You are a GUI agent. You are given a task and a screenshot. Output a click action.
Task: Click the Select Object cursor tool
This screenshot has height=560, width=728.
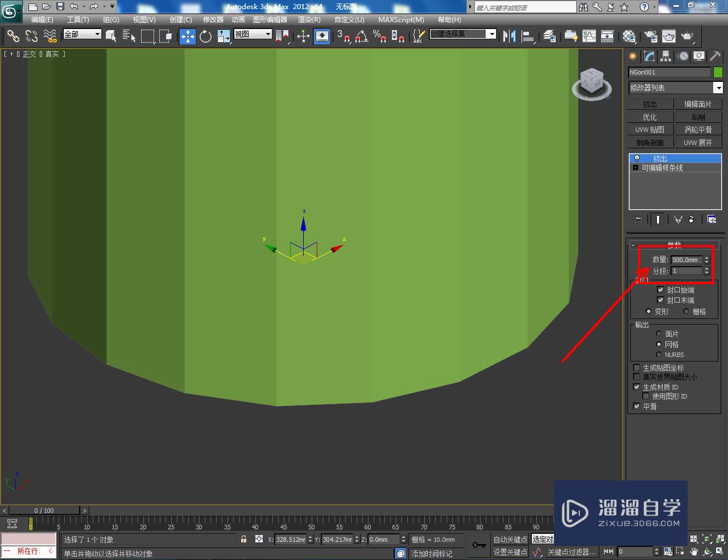(111, 36)
